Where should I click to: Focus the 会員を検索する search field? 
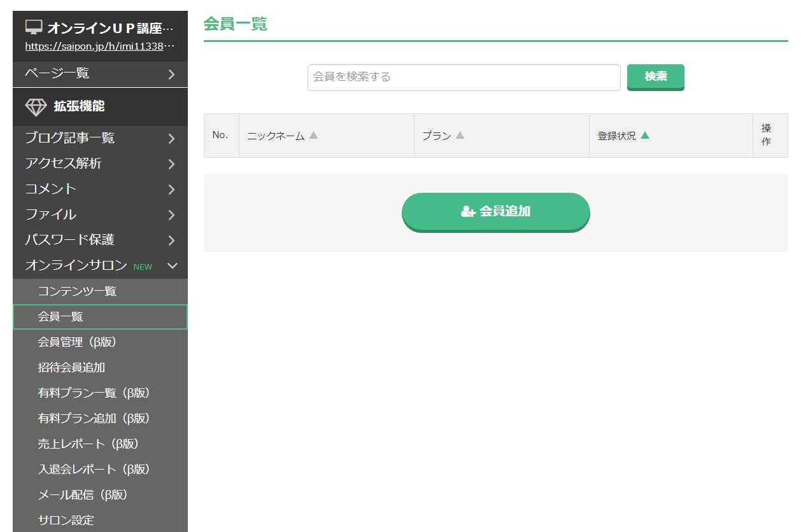[464, 77]
